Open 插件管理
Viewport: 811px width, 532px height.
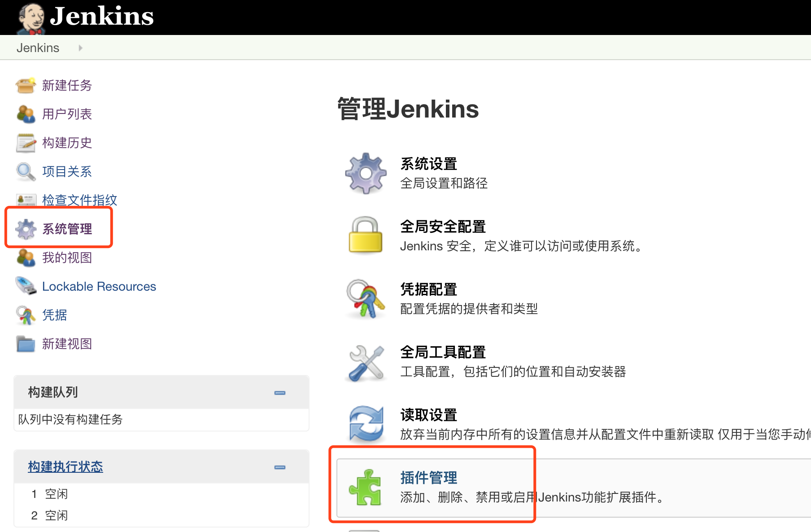point(428,478)
